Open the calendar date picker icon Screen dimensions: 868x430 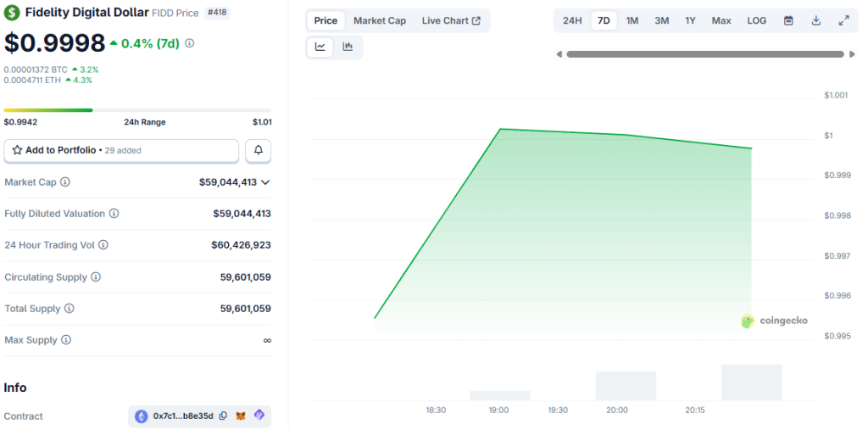click(788, 20)
